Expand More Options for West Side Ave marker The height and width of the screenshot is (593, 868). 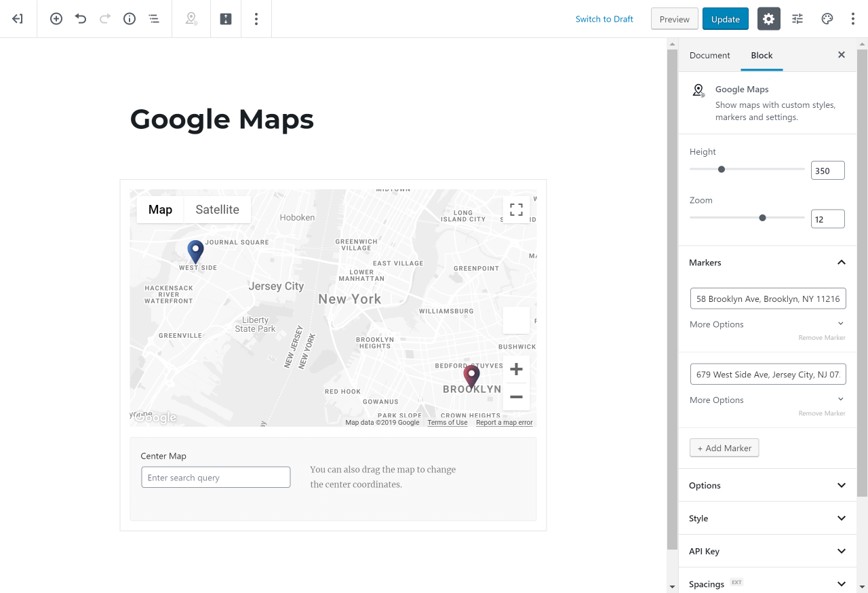coord(768,400)
